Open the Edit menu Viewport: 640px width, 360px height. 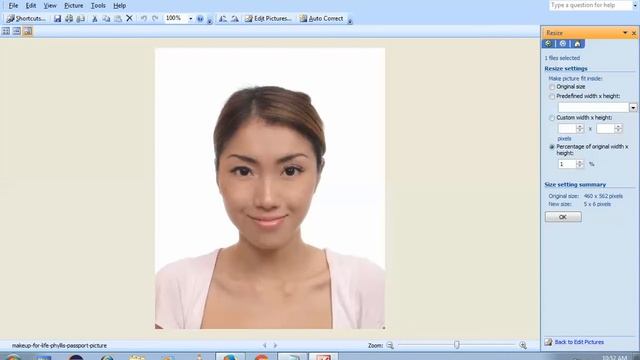pos(31,6)
